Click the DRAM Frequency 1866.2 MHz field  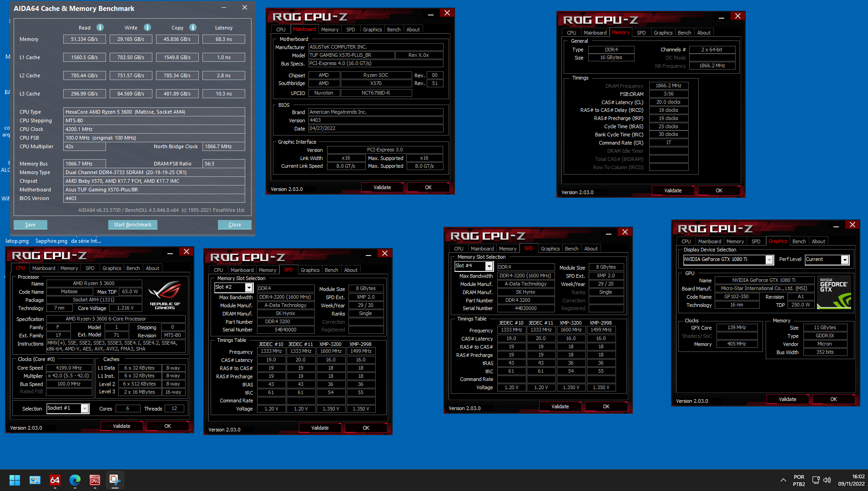668,85
